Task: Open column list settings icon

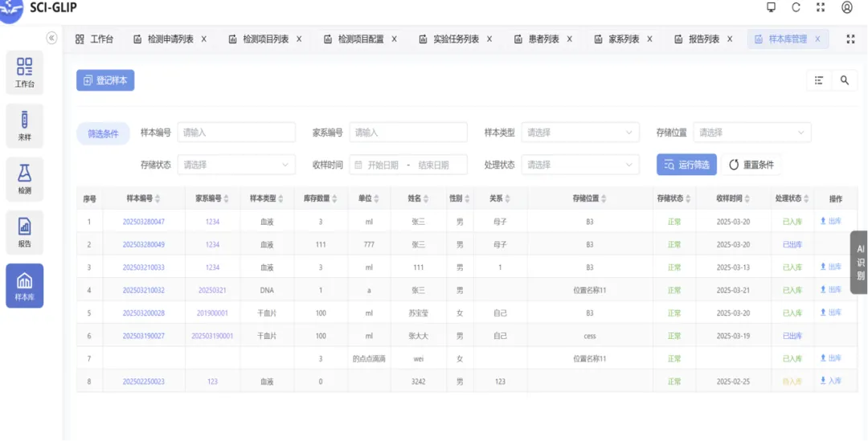Action: tap(819, 80)
